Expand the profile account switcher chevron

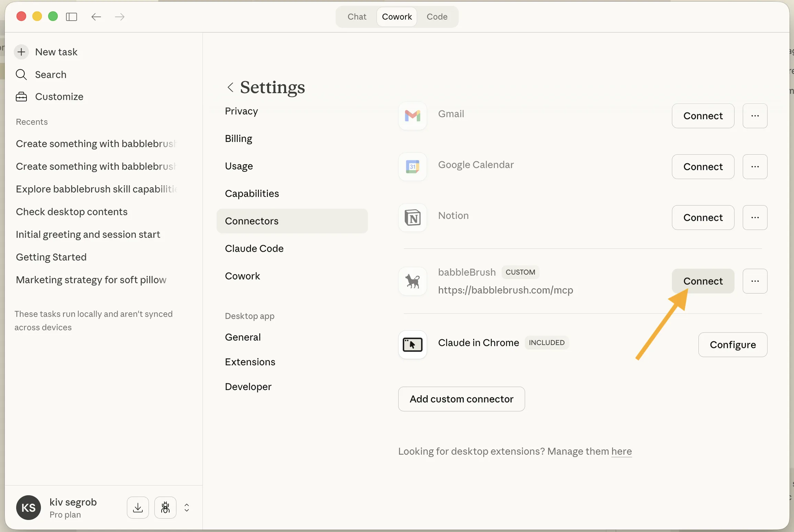(187, 508)
